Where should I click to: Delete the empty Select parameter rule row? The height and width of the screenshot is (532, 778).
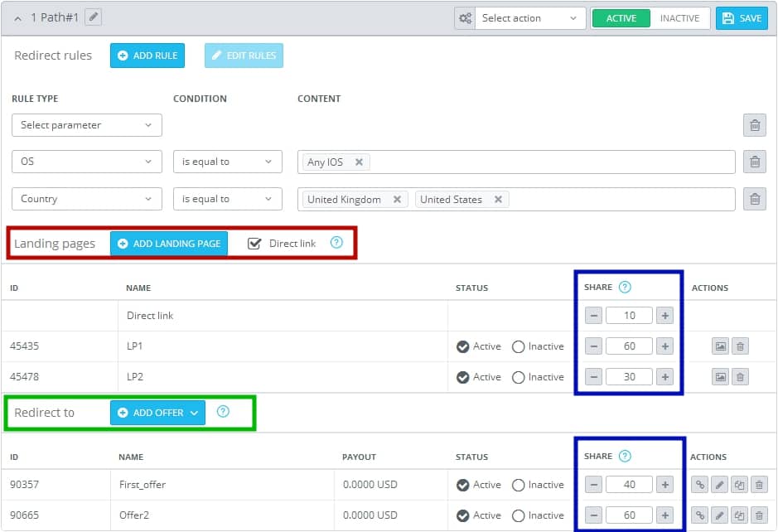(x=755, y=125)
